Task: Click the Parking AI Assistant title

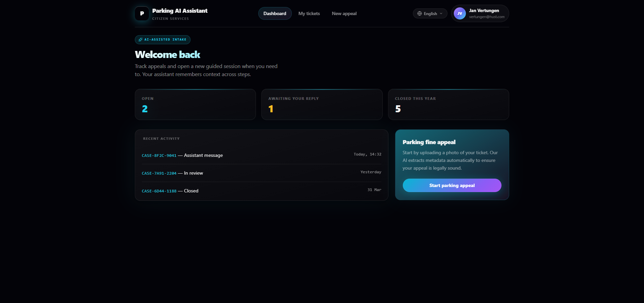Action: tap(180, 11)
